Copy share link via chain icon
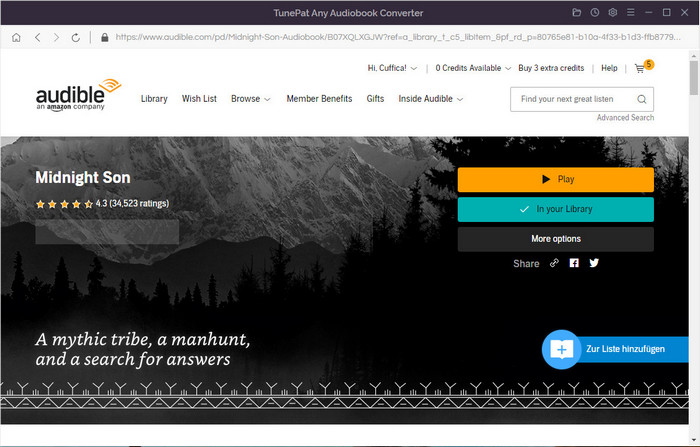 (554, 263)
